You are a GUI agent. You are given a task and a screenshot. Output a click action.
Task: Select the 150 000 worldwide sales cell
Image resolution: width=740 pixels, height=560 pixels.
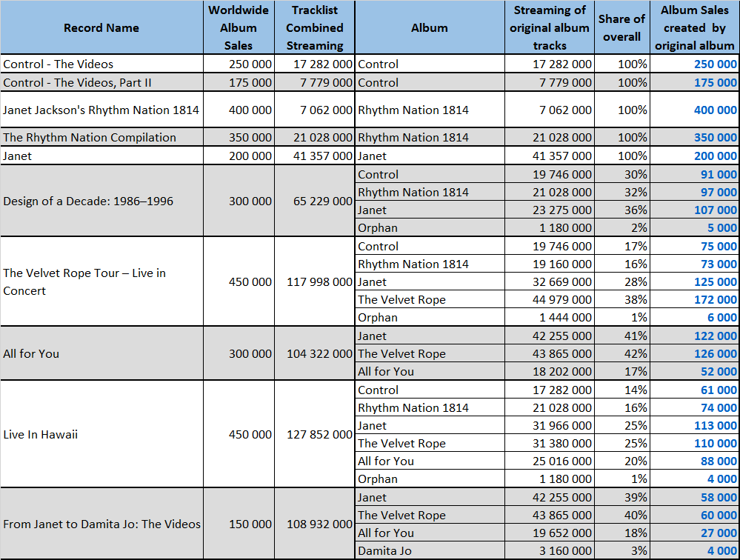tap(239, 524)
